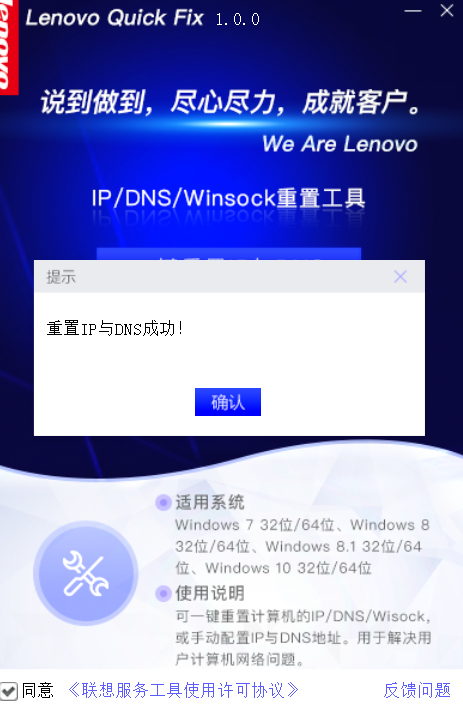Close the Lenovo Quick Fix main window
The height and width of the screenshot is (704, 463).
(447, 11)
